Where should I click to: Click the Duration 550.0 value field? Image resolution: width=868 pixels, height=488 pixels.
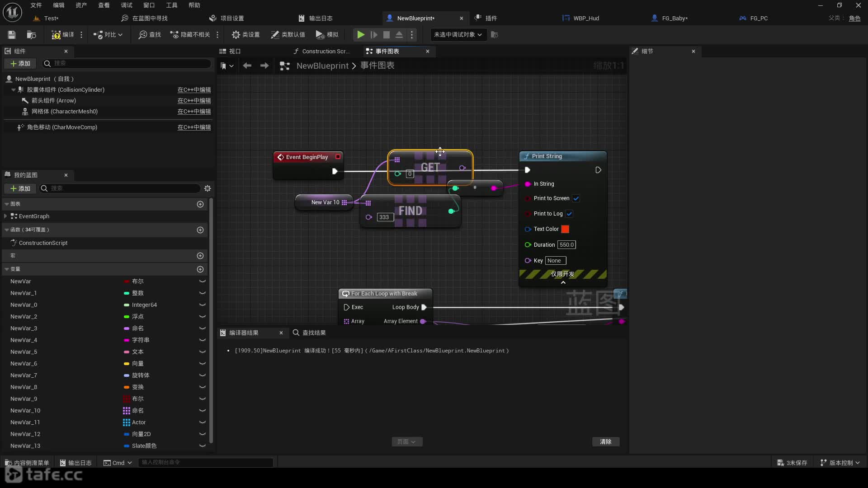(x=566, y=245)
